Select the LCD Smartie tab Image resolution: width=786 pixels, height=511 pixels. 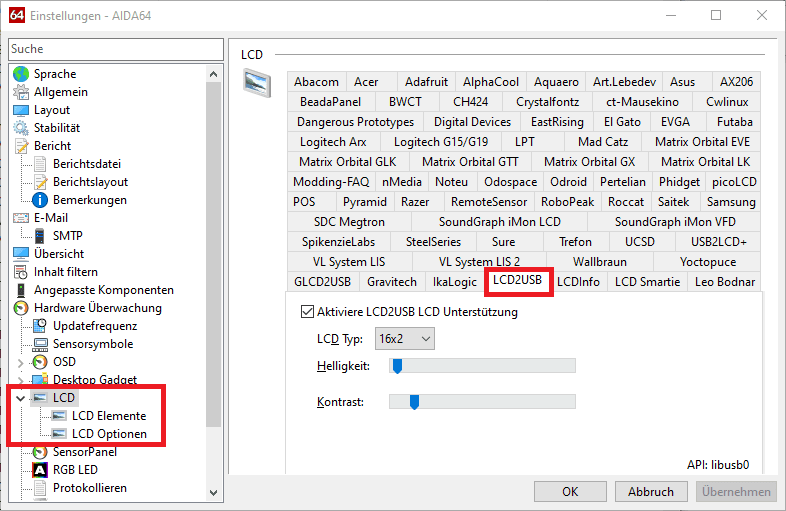pos(647,282)
